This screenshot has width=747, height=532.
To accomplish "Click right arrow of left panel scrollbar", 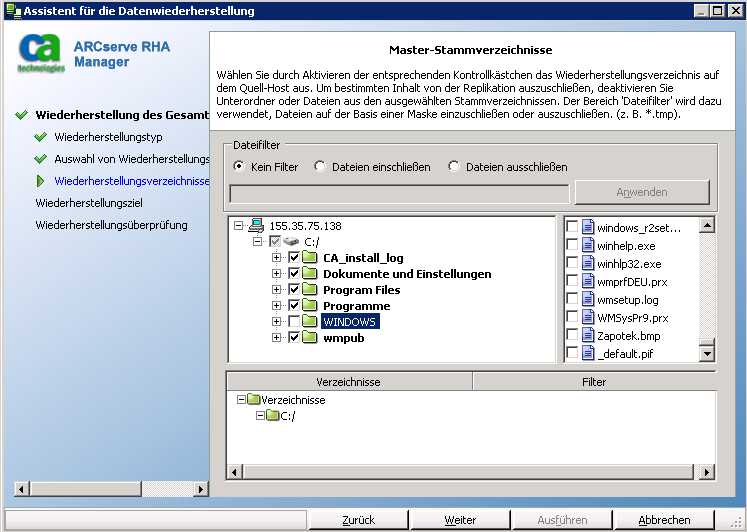I will coord(201,489).
